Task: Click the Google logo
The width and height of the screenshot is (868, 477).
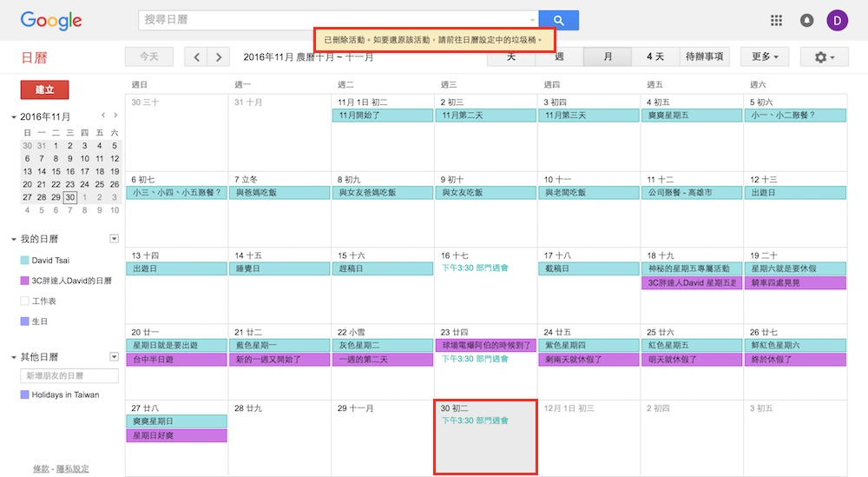Action: [51, 21]
